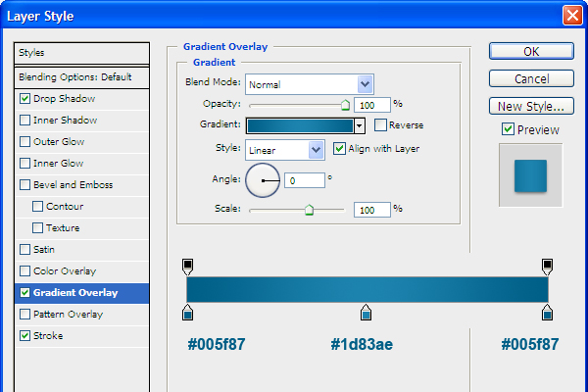Click the large gradient editor bar
Image resolution: width=588 pixels, height=392 pixels.
coord(367,290)
